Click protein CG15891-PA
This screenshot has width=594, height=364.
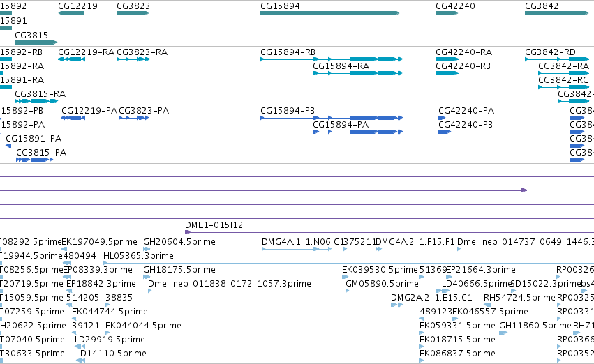point(34,139)
